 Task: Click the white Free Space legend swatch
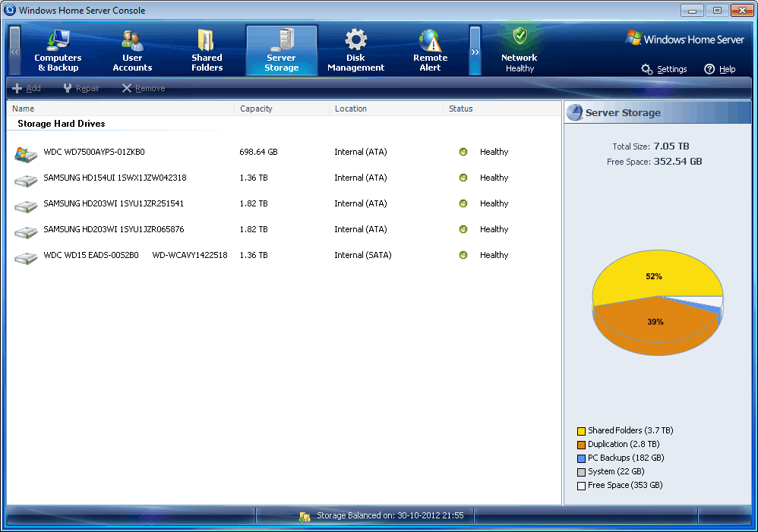click(581, 486)
